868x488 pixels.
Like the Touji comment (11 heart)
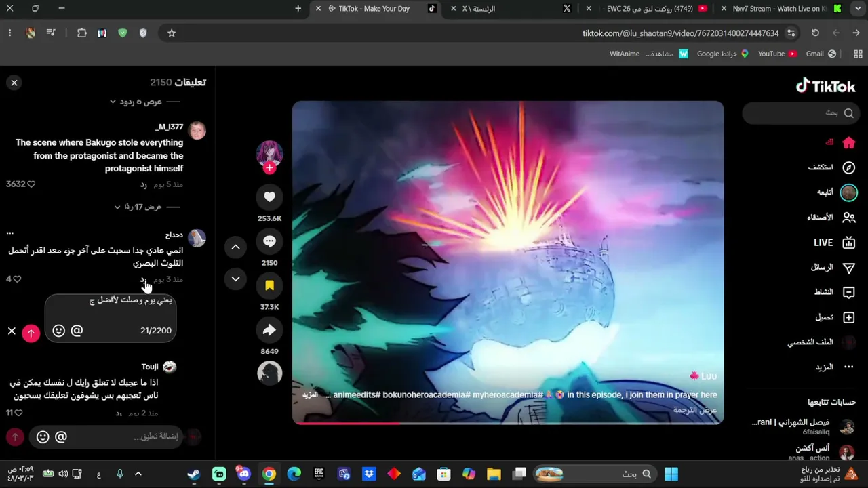pyautogui.click(x=19, y=413)
